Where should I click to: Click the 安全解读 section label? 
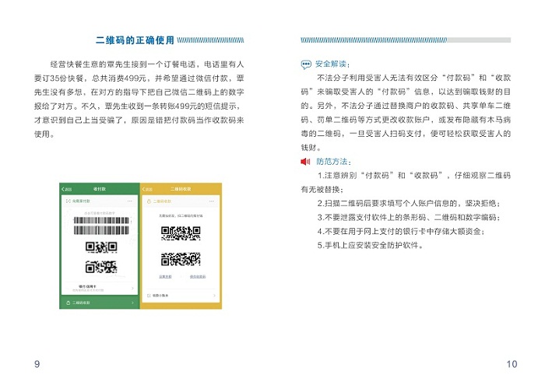point(332,65)
